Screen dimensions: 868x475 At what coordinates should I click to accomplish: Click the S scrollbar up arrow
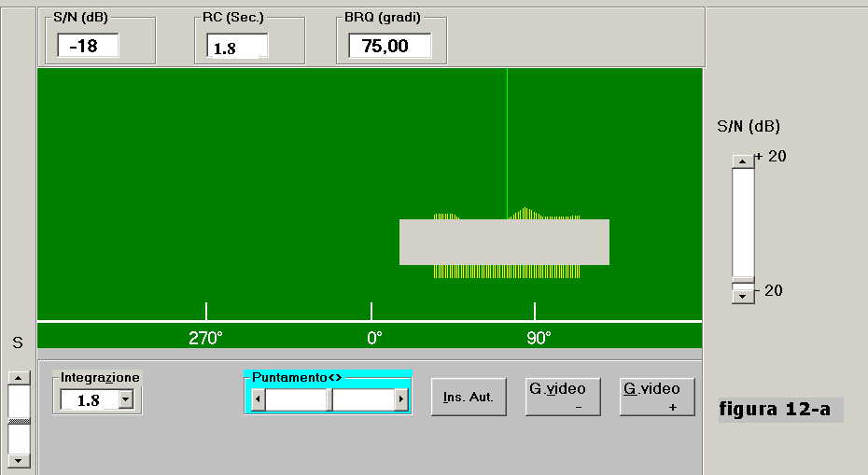click(x=19, y=378)
